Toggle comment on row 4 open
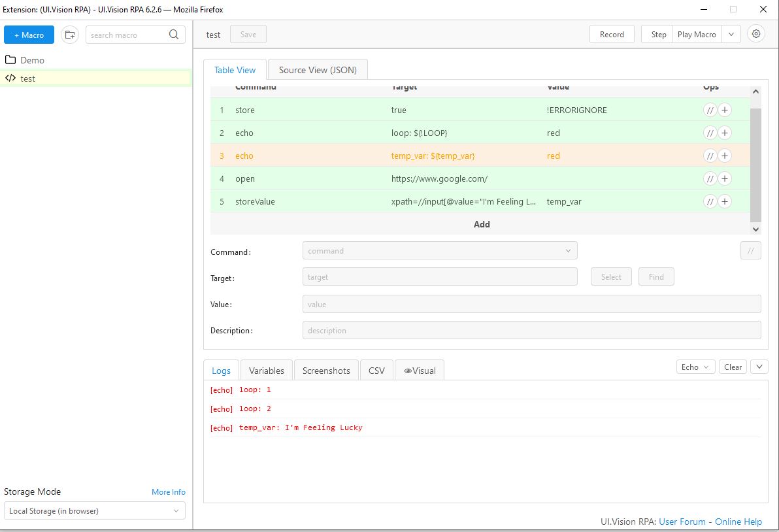This screenshot has height=532, width=779. pos(710,179)
